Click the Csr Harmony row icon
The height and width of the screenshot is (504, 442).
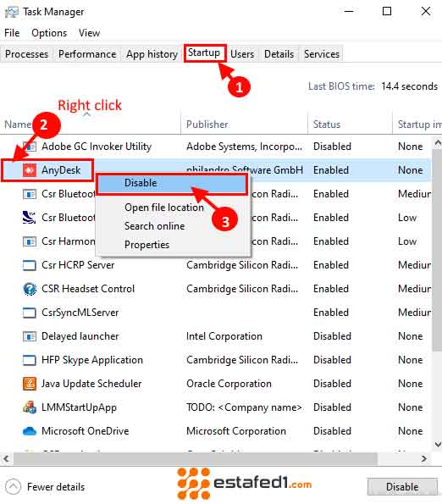tap(30, 241)
